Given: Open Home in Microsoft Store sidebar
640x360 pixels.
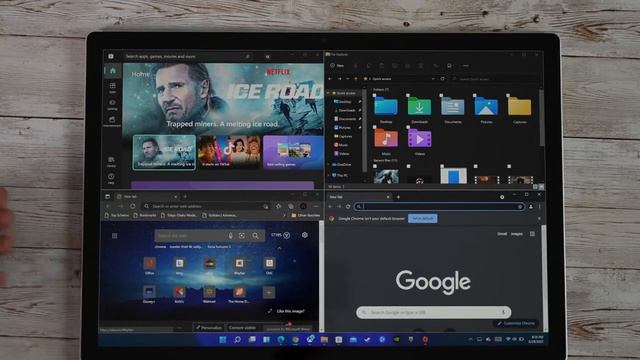Looking at the screenshot, I should [x=113, y=71].
